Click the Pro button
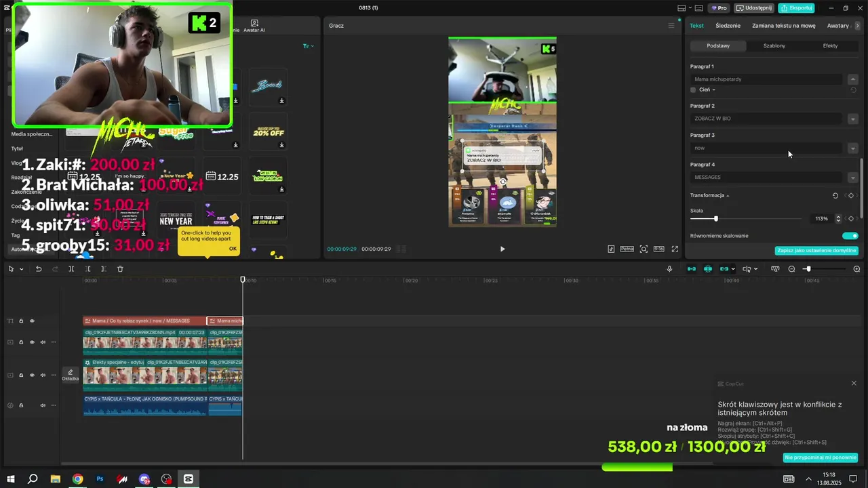 tap(719, 8)
